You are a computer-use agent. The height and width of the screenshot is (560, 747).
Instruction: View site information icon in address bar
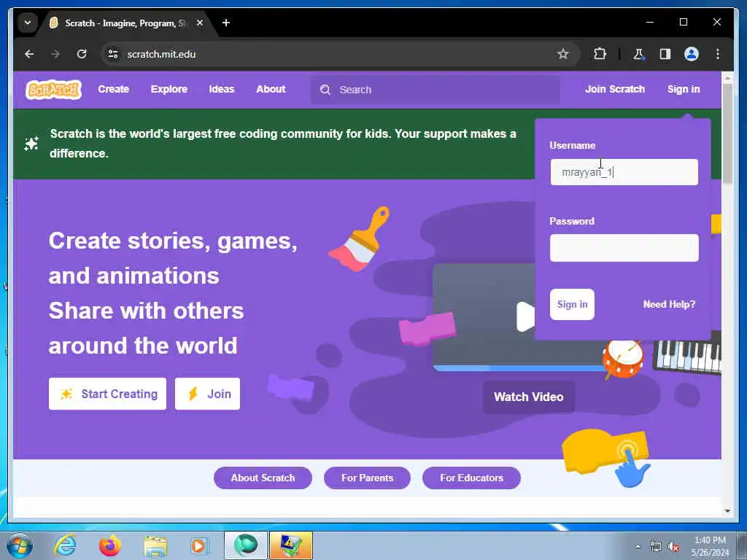[113, 54]
